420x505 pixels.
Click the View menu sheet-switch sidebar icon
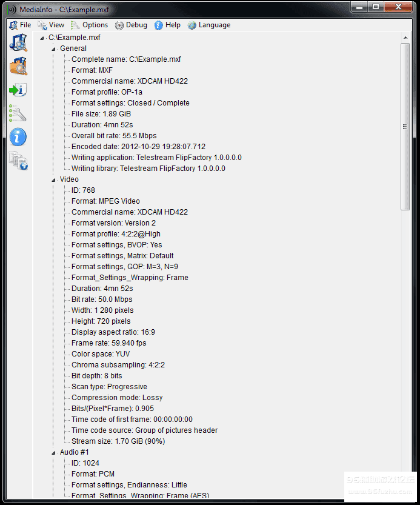(18, 161)
